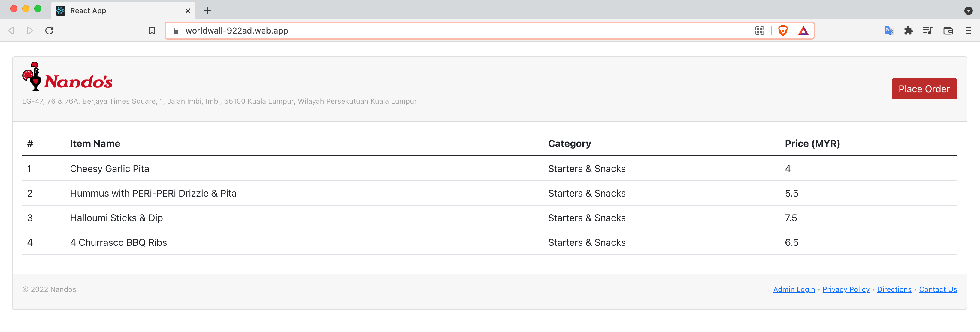Open the Google Translate extension icon
The height and width of the screenshot is (332, 980).
(x=889, y=30)
